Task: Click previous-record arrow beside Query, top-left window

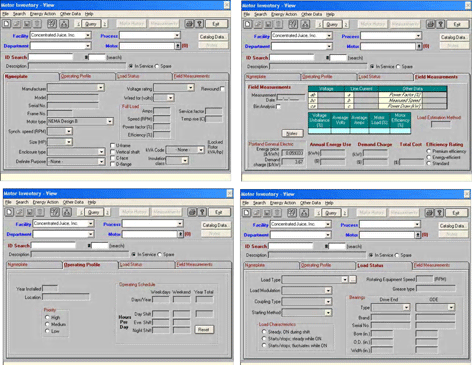Action: click(x=78, y=24)
